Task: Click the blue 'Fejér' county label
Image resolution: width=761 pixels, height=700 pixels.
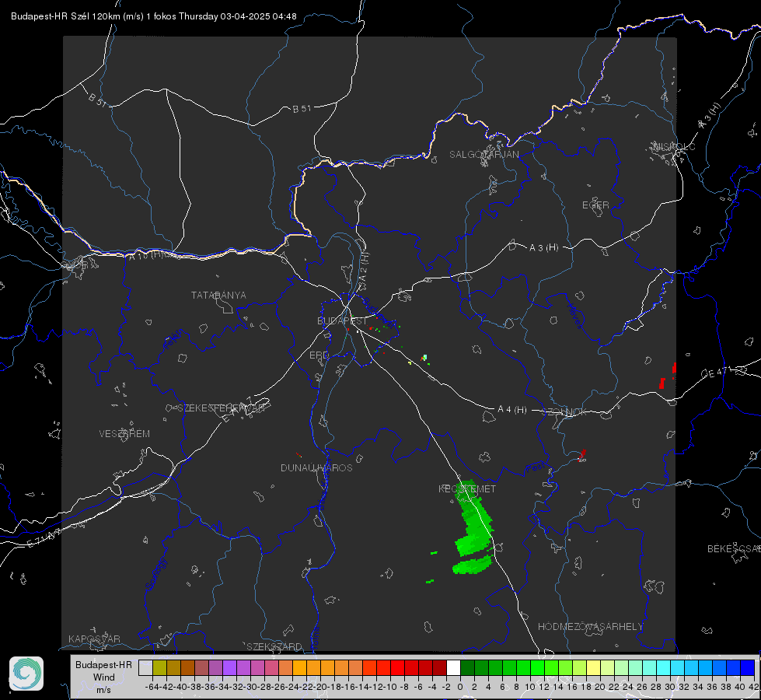Action: 174,340
